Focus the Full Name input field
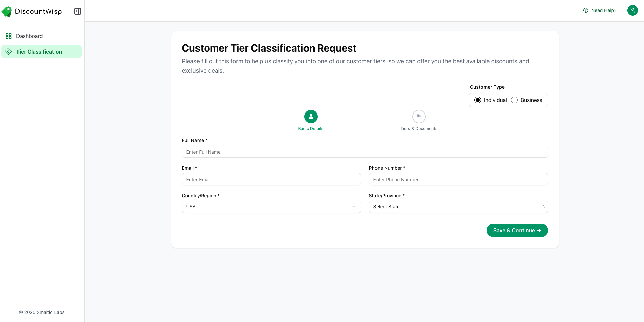The width and height of the screenshot is (644, 322). [365, 152]
